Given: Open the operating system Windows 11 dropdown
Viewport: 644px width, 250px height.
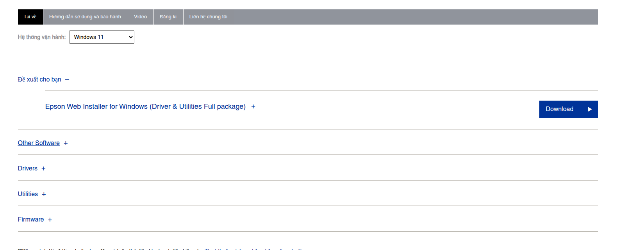Looking at the screenshot, I should tap(102, 37).
